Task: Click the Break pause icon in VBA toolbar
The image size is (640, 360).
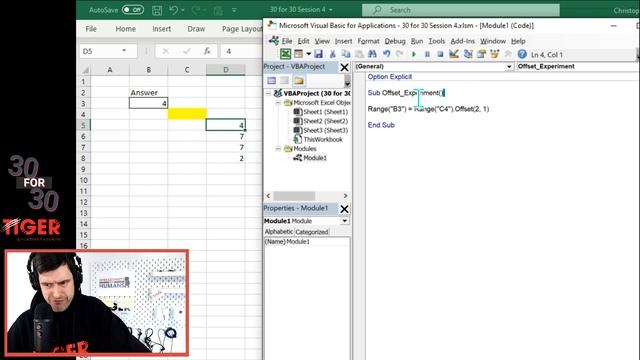Action: tap(427, 54)
